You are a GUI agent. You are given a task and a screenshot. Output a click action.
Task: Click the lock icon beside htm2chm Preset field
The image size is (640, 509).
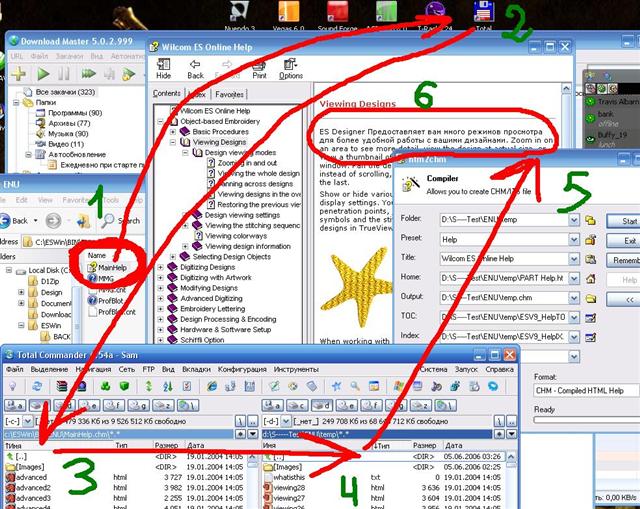[x=590, y=240]
